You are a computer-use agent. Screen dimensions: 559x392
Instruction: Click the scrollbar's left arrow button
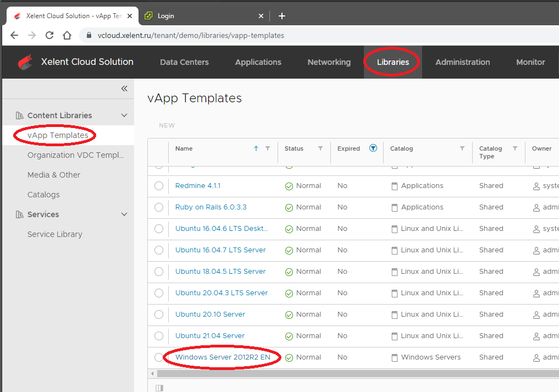click(x=152, y=373)
